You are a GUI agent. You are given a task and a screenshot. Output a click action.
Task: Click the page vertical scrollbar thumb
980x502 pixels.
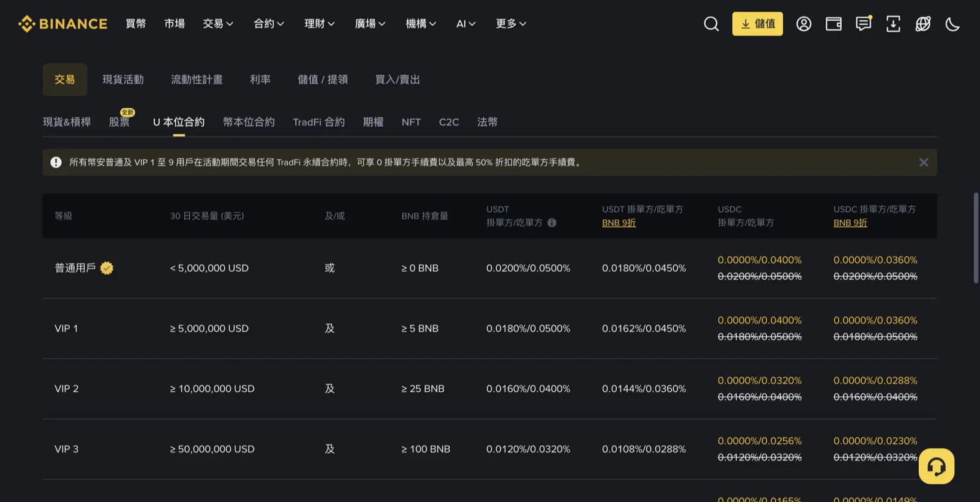pos(976,238)
